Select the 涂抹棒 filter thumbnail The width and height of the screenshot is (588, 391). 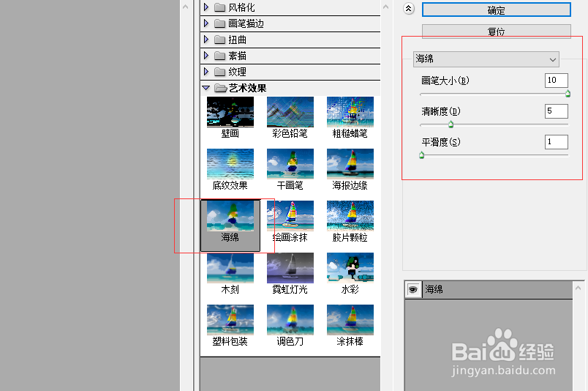click(x=350, y=320)
